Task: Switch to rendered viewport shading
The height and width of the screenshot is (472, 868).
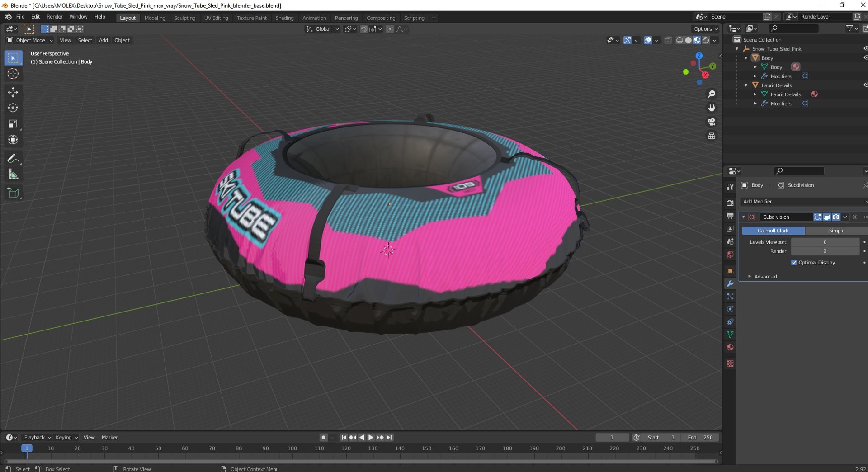Action: click(x=706, y=41)
